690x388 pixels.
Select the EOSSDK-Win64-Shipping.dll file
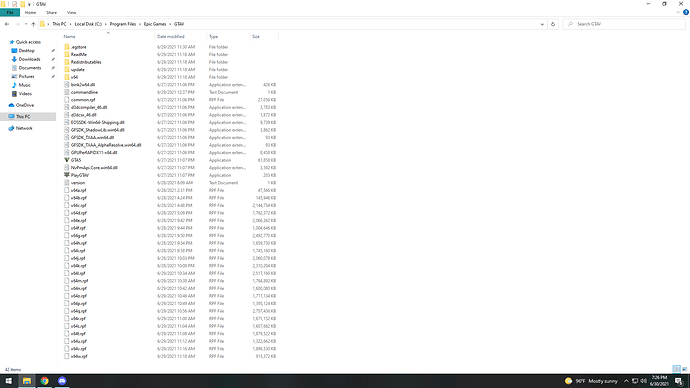coord(98,122)
